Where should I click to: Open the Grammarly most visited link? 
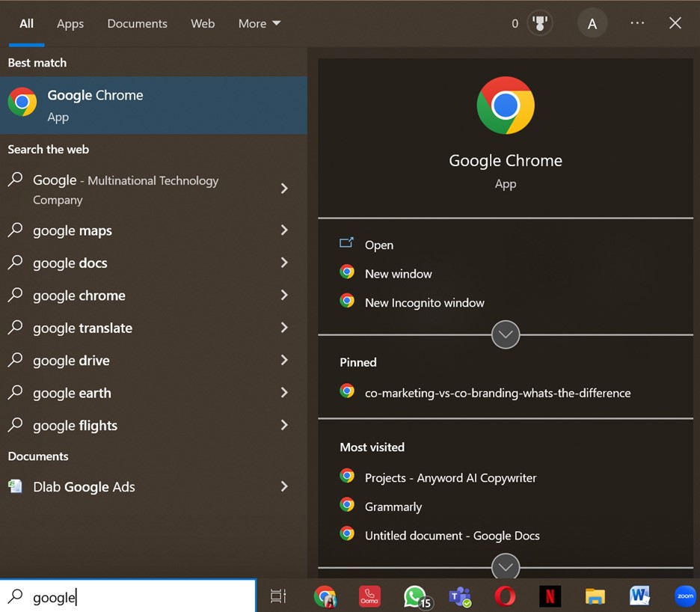click(393, 507)
